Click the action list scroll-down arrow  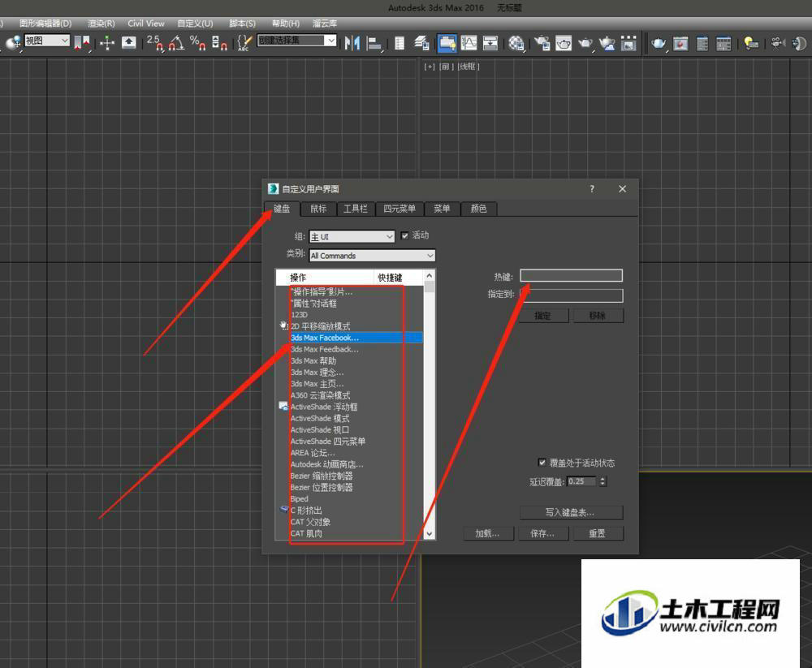430,534
